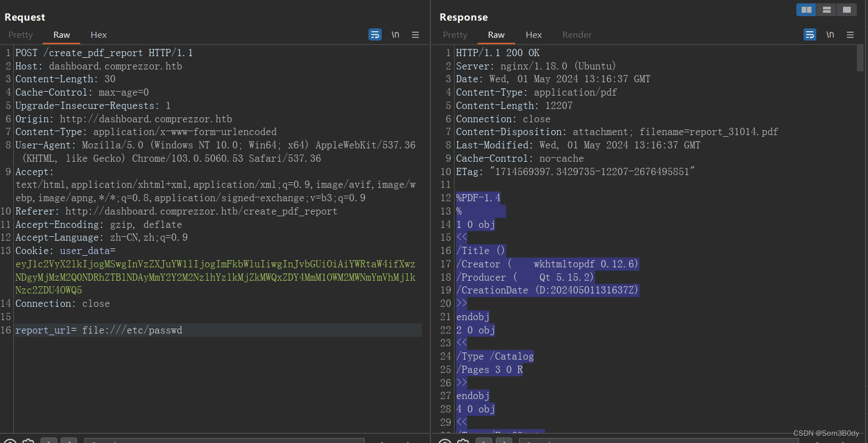Click the Date: Wed, 01 May 2024 header
The height and width of the screenshot is (443, 868).
tap(553, 79)
